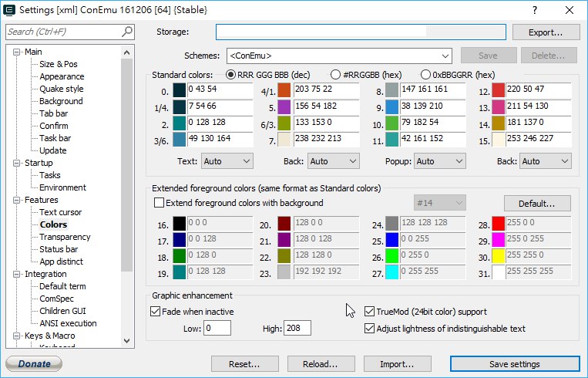Open the Appearance settings page
Screen dimensions: 588x378
62,76
